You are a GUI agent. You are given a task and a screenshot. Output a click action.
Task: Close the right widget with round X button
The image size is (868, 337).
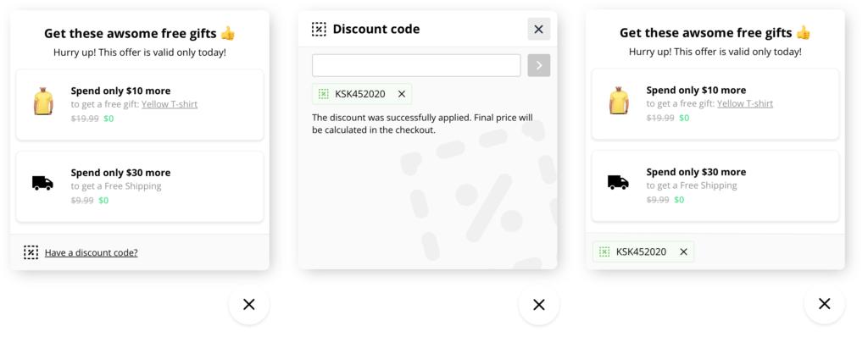click(824, 303)
